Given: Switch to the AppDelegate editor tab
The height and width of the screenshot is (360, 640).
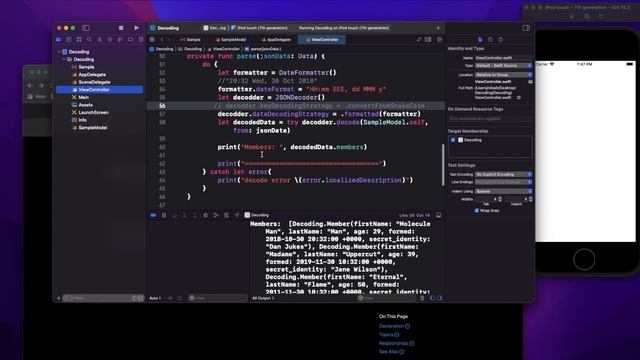Looking at the screenshot, I should tap(276, 40).
